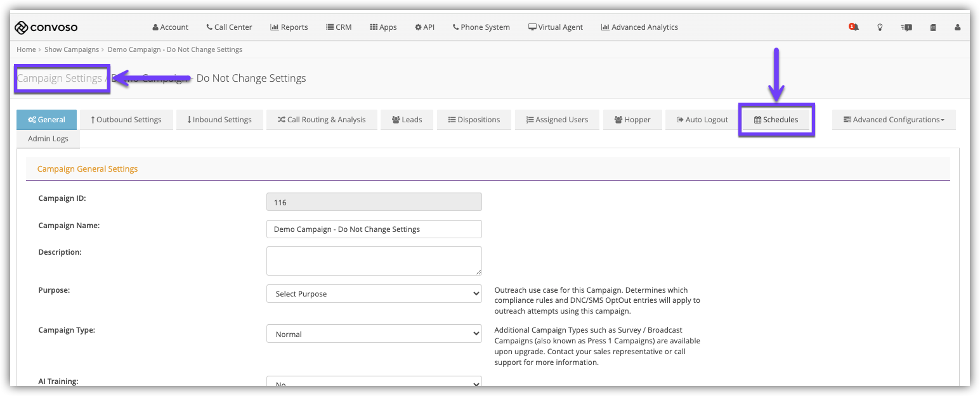Switch to the Dispositions tab
This screenshot has width=980, height=396.
(474, 120)
